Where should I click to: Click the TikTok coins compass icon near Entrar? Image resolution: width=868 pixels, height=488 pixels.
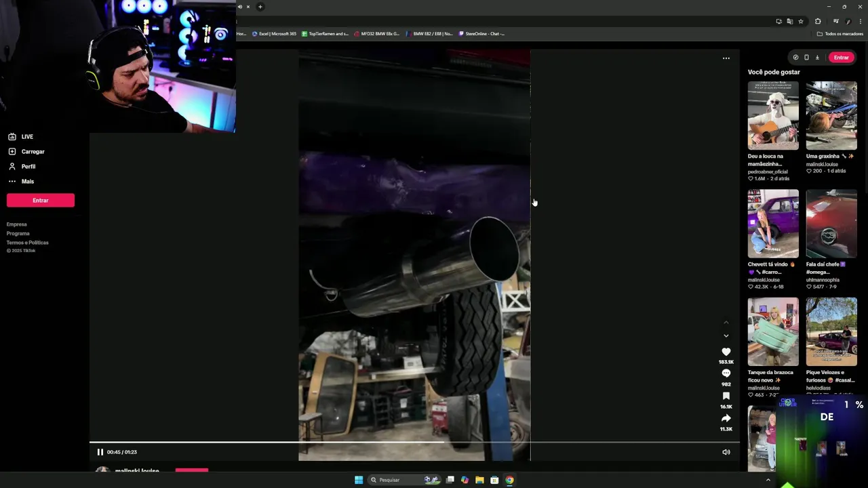coord(795,58)
